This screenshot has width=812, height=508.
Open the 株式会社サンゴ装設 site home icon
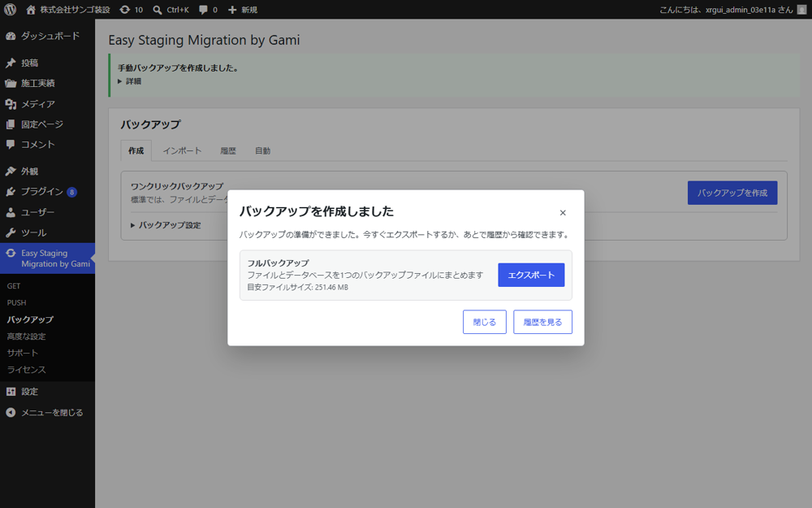[x=31, y=9]
